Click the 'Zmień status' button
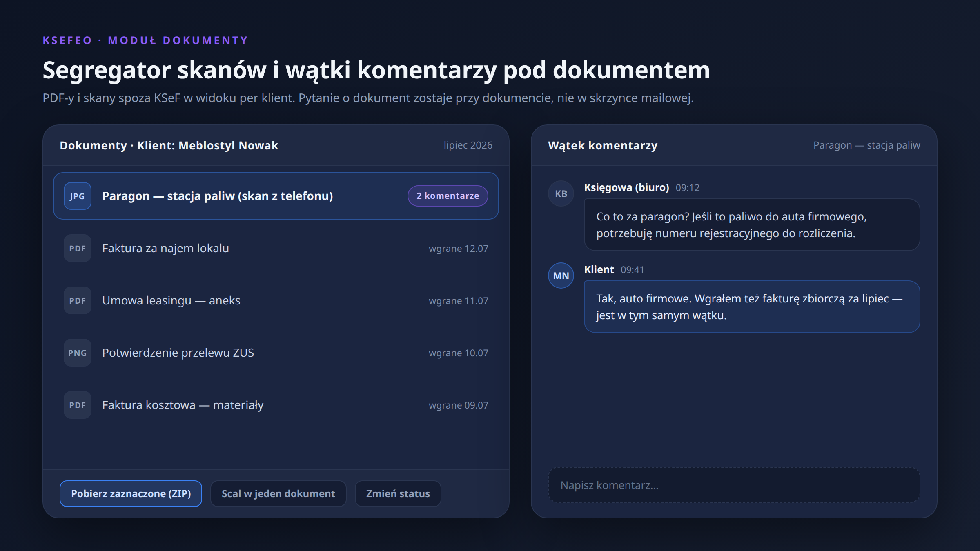 [x=398, y=493]
